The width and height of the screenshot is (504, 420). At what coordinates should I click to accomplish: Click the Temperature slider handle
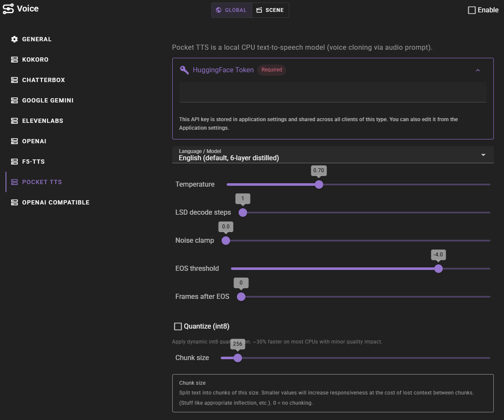(x=319, y=184)
